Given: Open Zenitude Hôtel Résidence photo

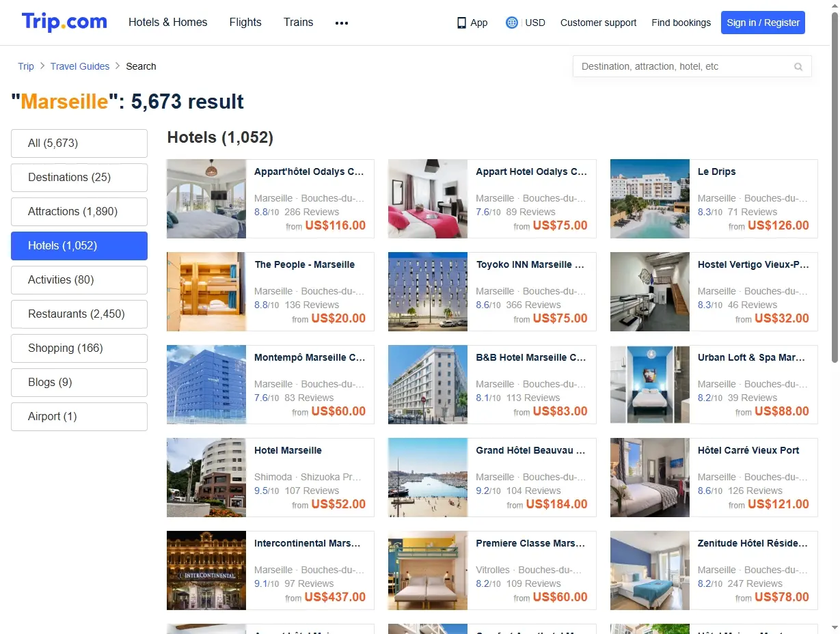Looking at the screenshot, I should tap(650, 570).
